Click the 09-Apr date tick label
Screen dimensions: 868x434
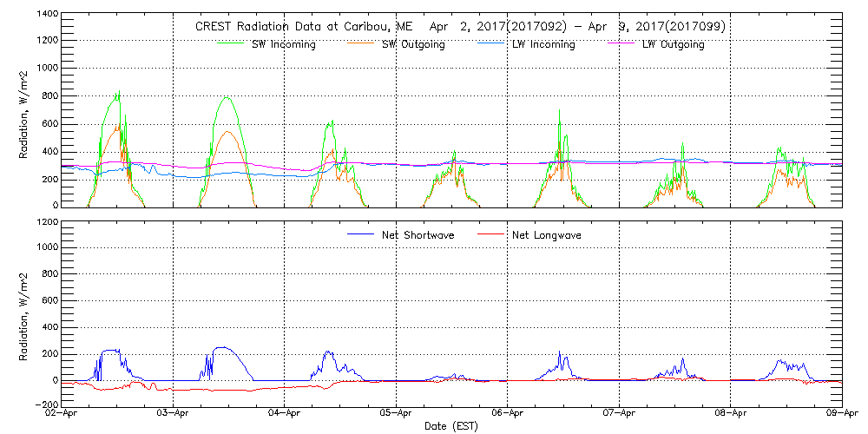coord(842,414)
